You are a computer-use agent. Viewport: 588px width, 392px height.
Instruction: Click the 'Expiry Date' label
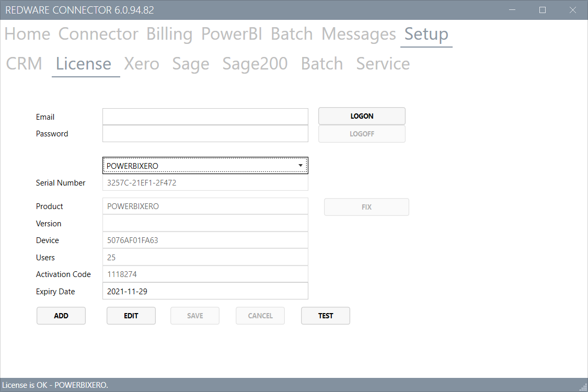click(x=55, y=292)
